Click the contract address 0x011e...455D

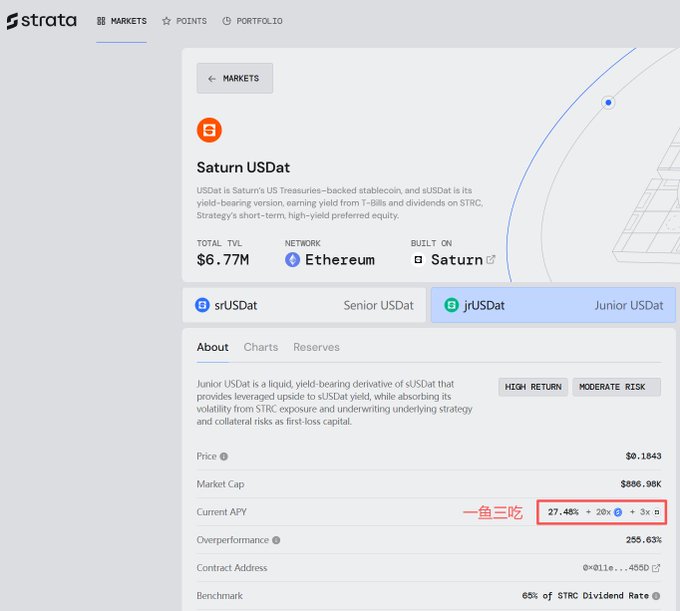coord(615,568)
